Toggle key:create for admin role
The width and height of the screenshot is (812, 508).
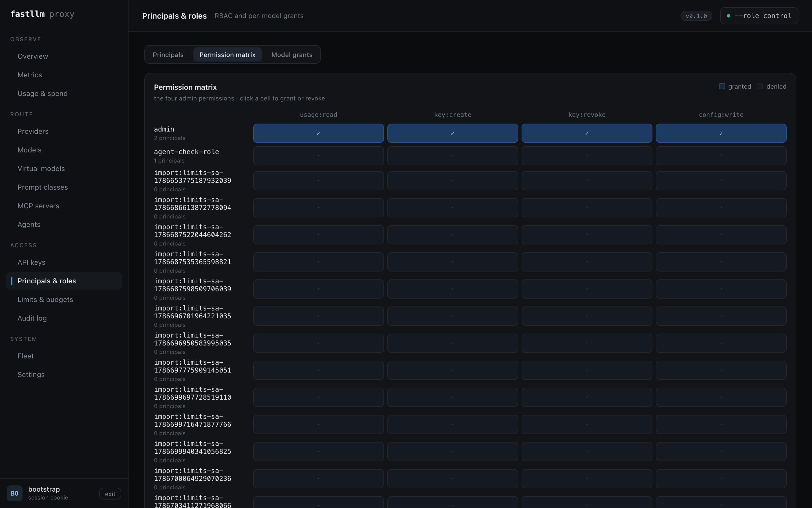453,133
